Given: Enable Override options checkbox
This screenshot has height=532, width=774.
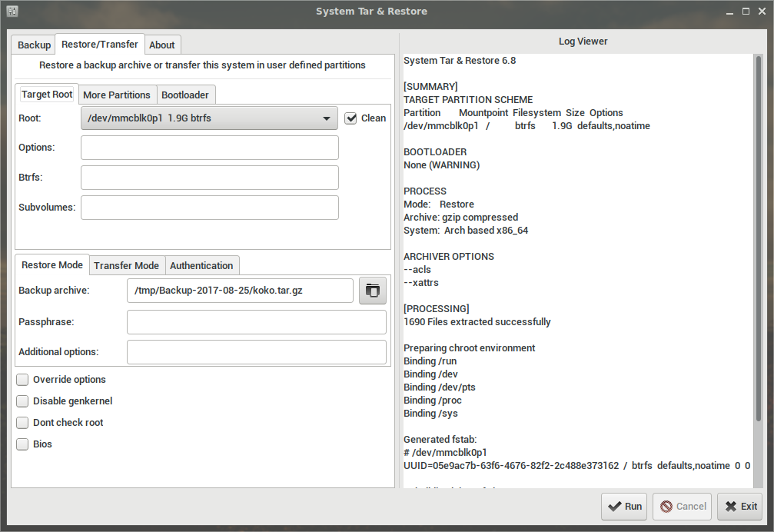Looking at the screenshot, I should point(22,380).
